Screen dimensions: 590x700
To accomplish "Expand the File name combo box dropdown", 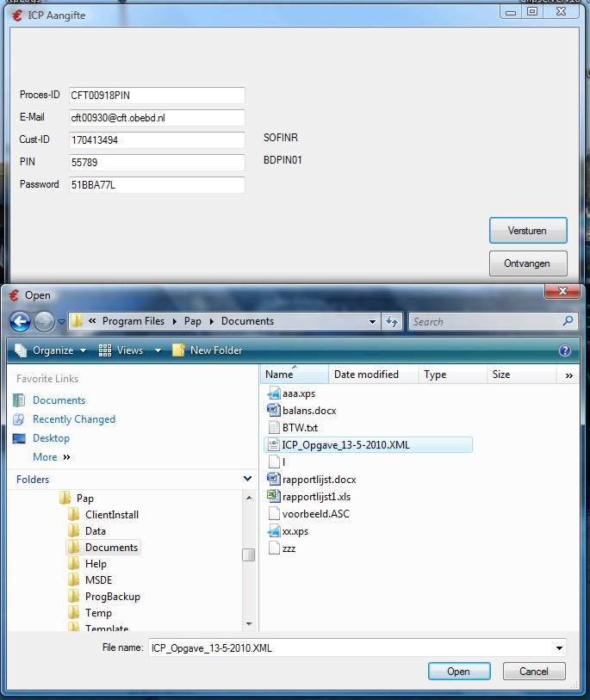I will pos(560,647).
